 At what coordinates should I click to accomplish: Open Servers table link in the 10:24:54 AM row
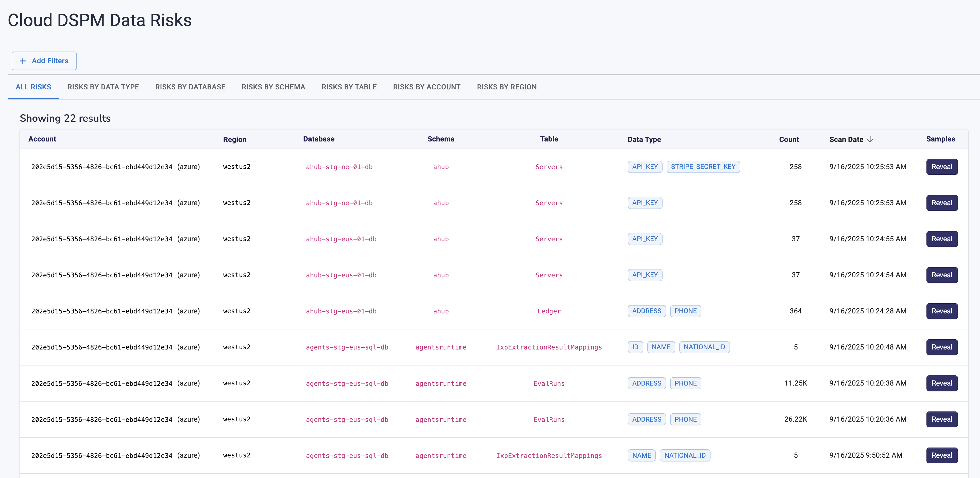tap(549, 275)
